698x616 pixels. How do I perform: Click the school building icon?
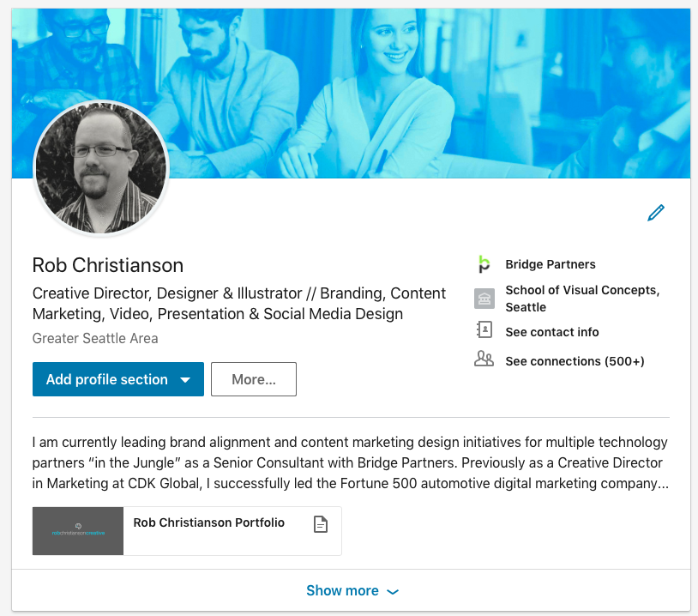click(484, 299)
